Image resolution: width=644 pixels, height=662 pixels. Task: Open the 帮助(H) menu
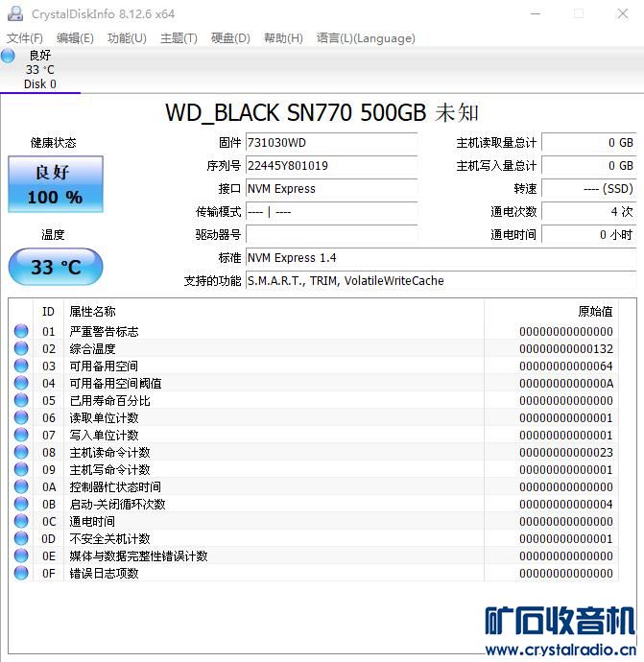point(283,38)
